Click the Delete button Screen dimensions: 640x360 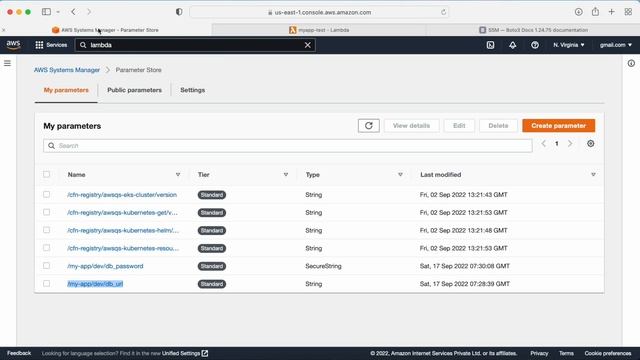click(498, 126)
